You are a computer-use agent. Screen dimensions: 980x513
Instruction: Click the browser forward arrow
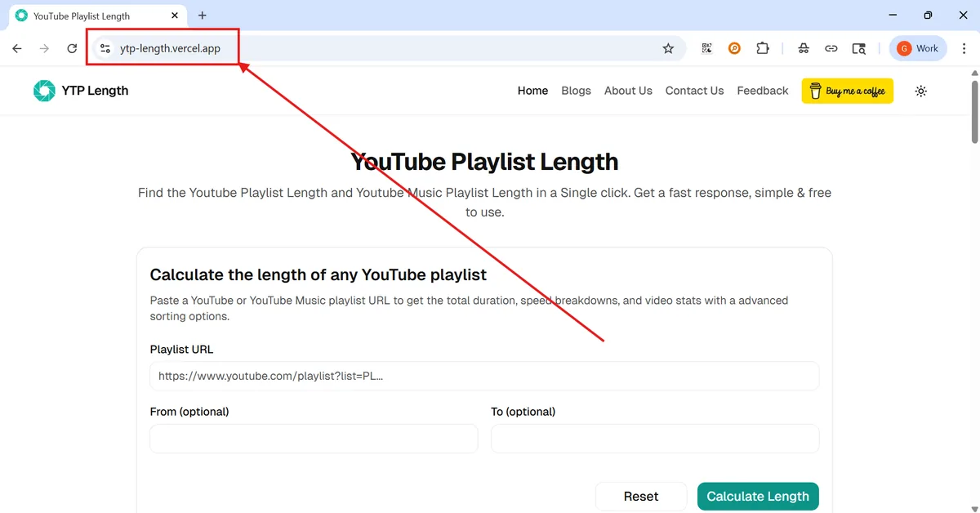click(x=44, y=49)
